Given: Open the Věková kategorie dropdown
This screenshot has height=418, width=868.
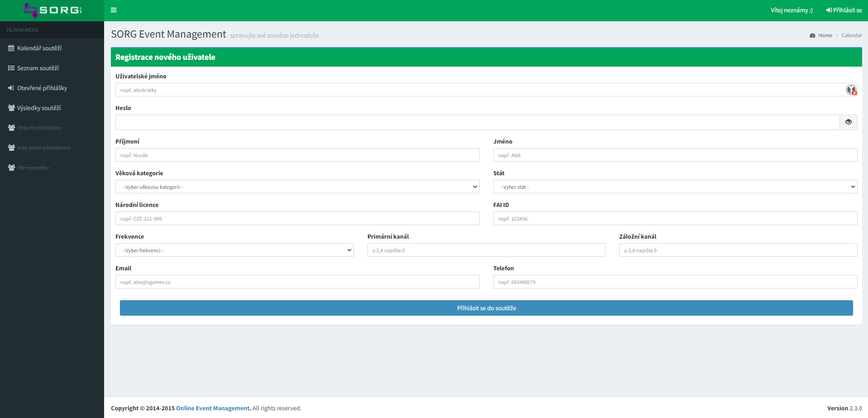Looking at the screenshot, I should [297, 187].
